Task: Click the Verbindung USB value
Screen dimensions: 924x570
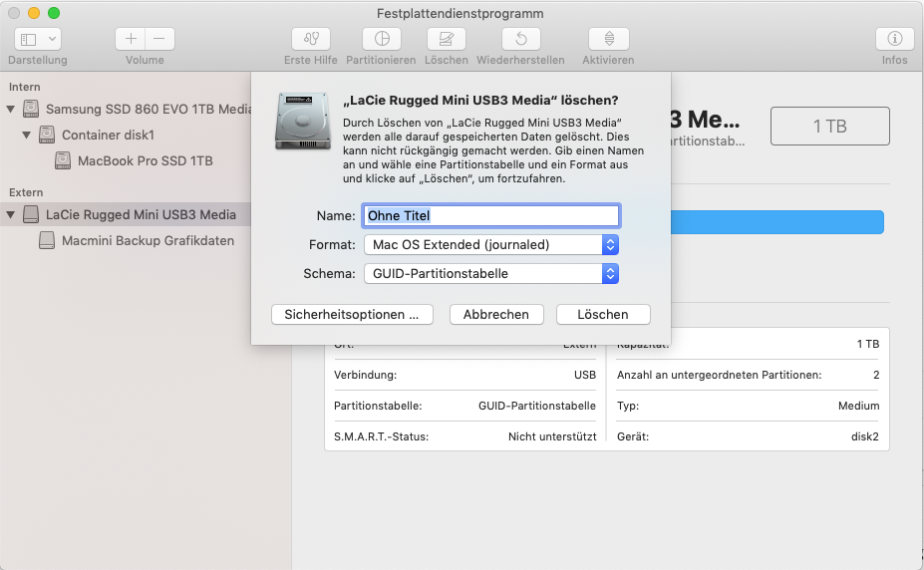Action: 585,375
